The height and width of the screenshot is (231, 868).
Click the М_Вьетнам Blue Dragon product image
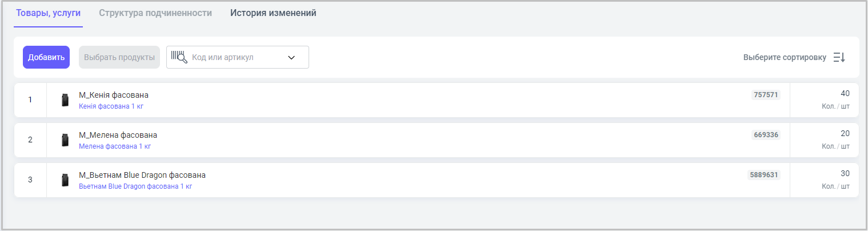pos(65,180)
